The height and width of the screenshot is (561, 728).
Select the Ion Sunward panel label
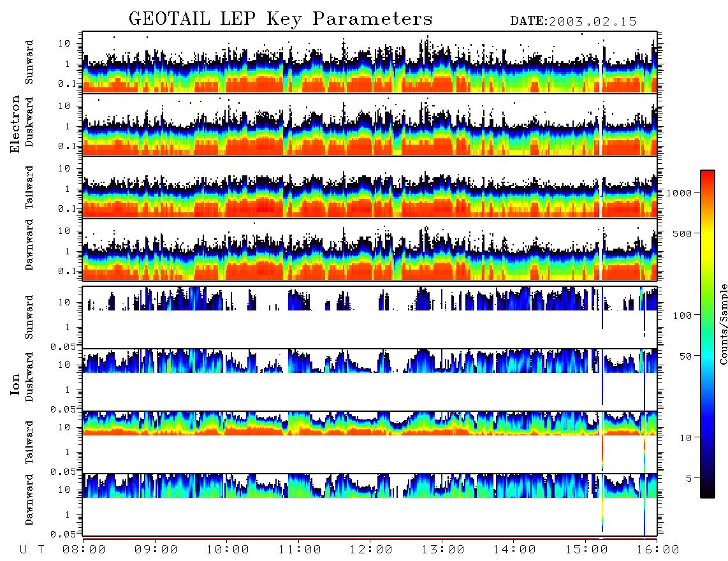(x=29, y=317)
